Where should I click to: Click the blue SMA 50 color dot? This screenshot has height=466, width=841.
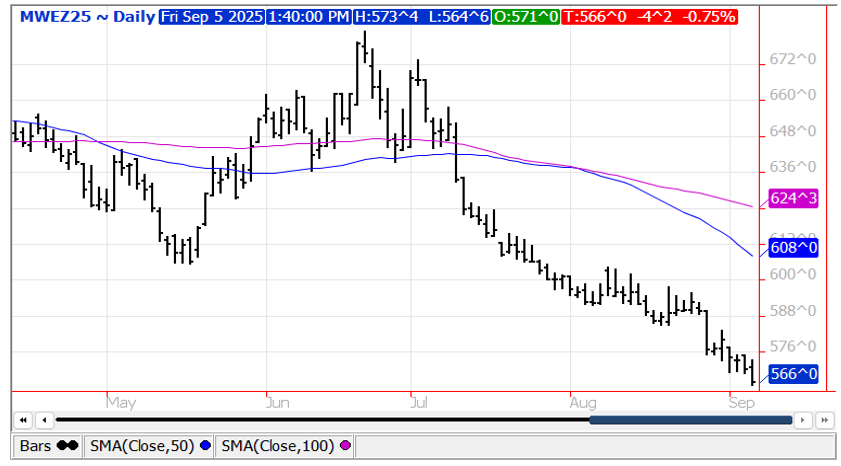[x=206, y=445]
